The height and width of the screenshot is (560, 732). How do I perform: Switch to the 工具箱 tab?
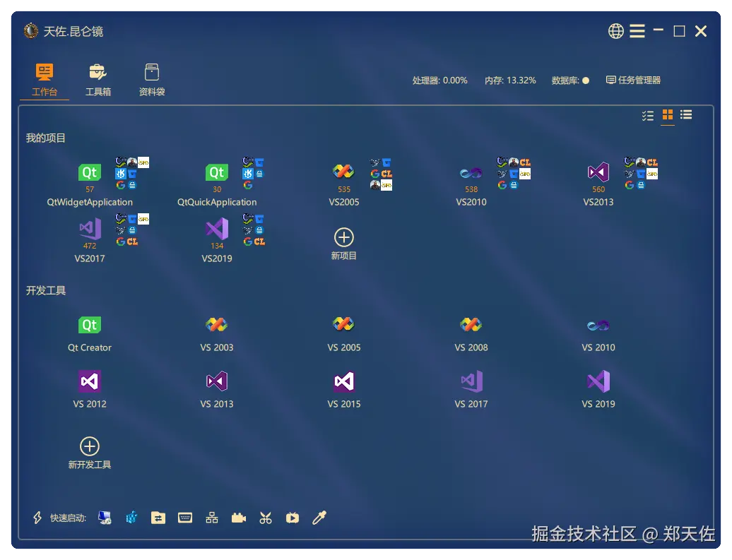click(98, 80)
